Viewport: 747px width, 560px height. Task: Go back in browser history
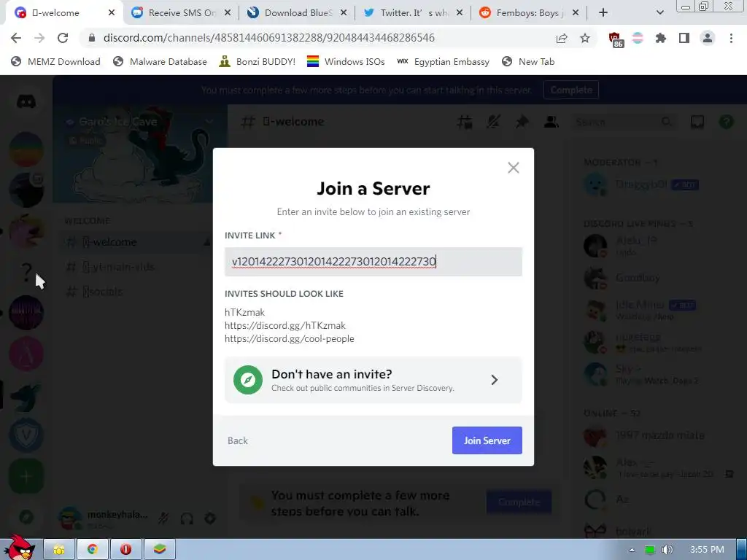click(16, 38)
